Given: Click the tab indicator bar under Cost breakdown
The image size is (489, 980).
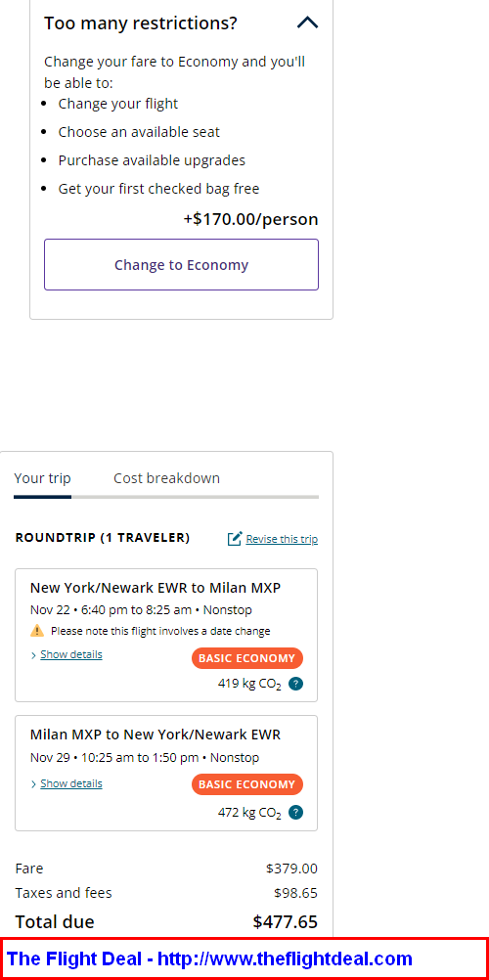Looking at the screenshot, I should (x=195, y=497).
